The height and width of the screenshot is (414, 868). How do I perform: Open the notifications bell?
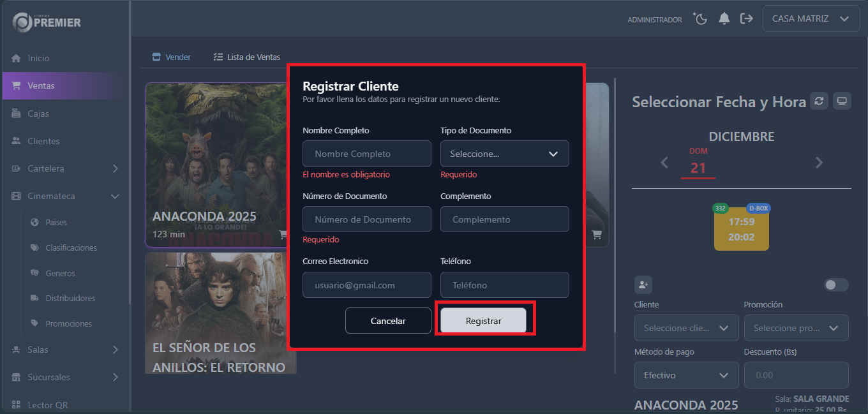724,19
